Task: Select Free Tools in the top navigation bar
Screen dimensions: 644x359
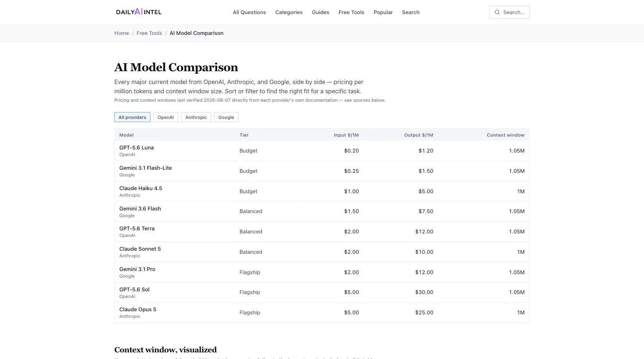Action: (x=352, y=12)
